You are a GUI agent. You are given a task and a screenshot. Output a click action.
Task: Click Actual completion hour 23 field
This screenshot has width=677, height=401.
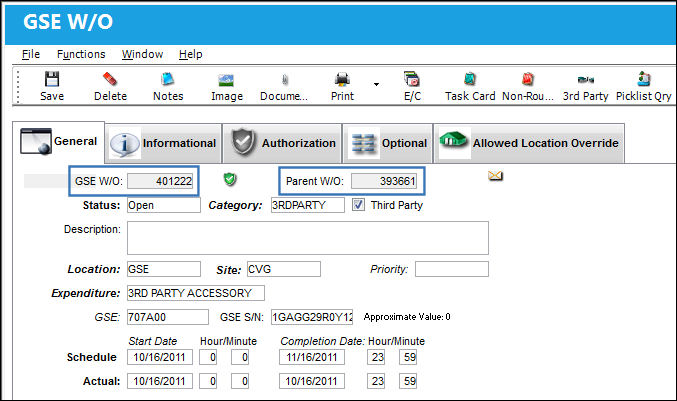(376, 382)
